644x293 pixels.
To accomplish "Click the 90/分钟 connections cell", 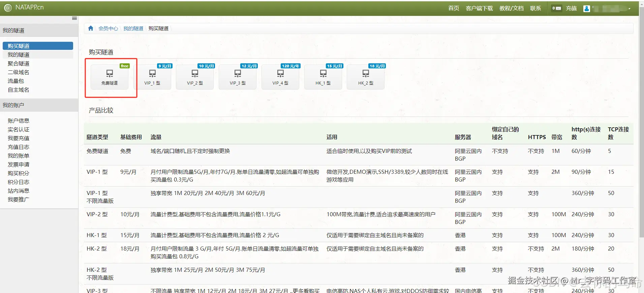I will 581,172.
